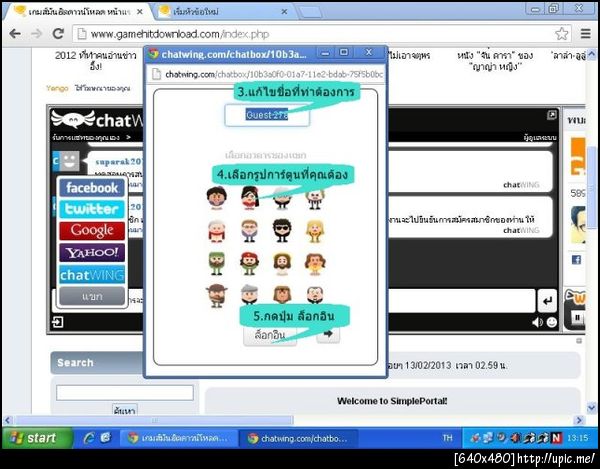Select the white-haired grandma avatar in red
This screenshot has height=469, width=600.
coord(217,231)
